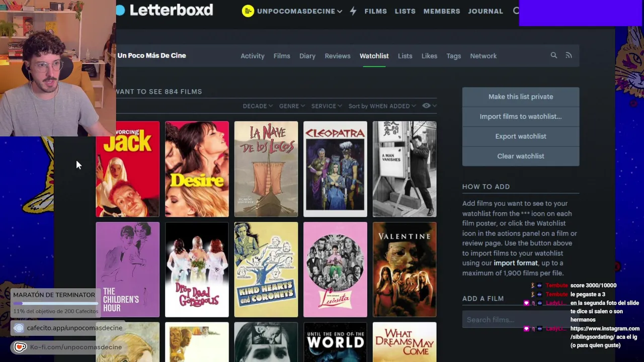Viewport: 644px width, 362px height.
Task: Toggle the eye visibility filter
Action: [426, 106]
